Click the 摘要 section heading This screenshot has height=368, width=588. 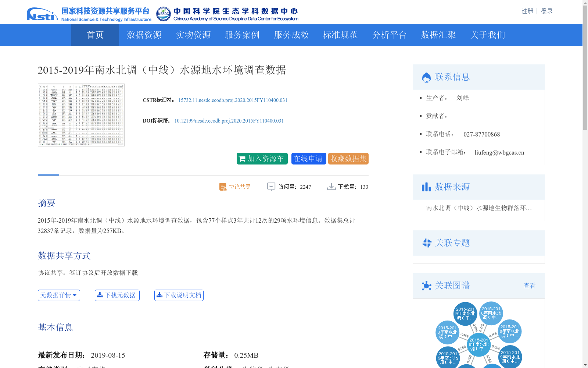pyautogui.click(x=47, y=203)
